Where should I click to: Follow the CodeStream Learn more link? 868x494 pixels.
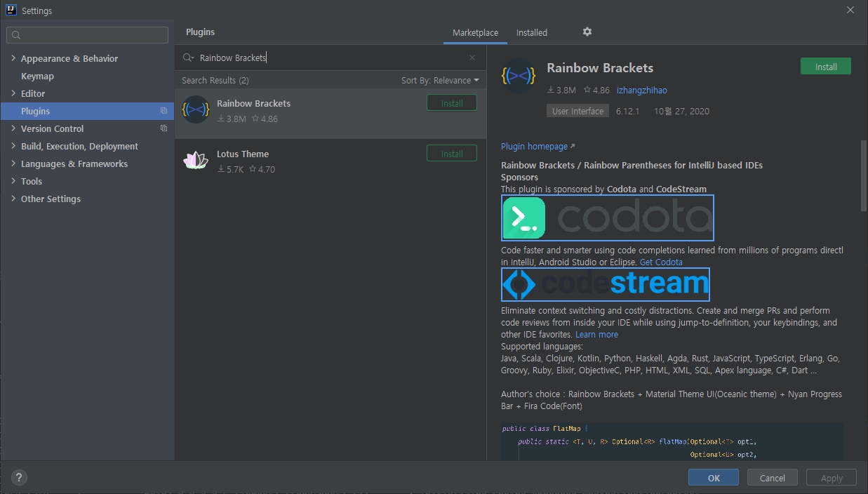(596, 335)
